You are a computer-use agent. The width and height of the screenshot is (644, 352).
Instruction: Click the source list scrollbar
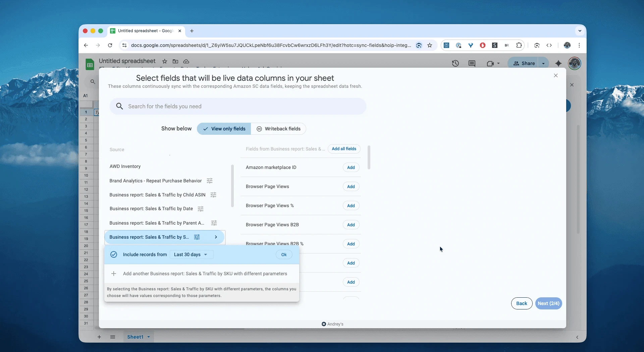[x=232, y=186]
